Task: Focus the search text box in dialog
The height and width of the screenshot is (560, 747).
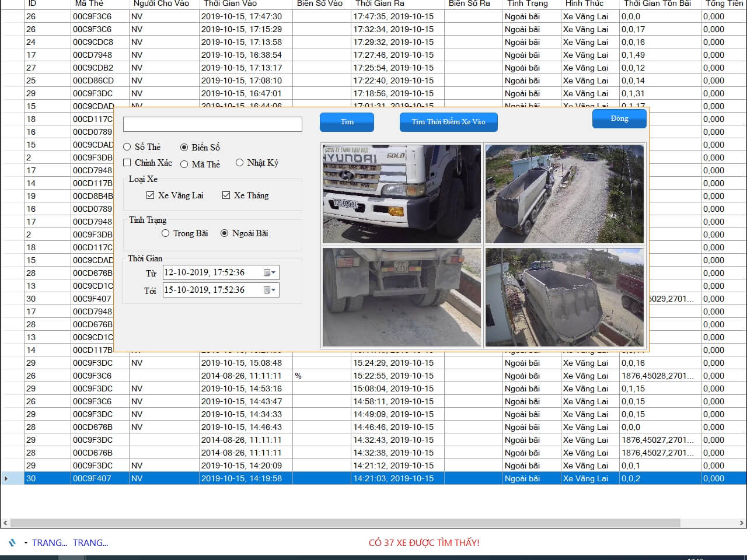Action: tap(212, 124)
